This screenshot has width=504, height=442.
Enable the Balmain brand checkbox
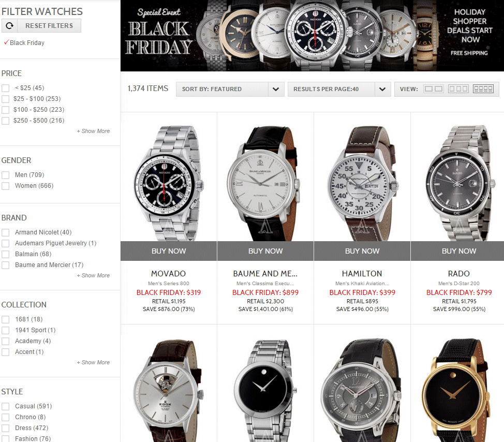(x=6, y=254)
